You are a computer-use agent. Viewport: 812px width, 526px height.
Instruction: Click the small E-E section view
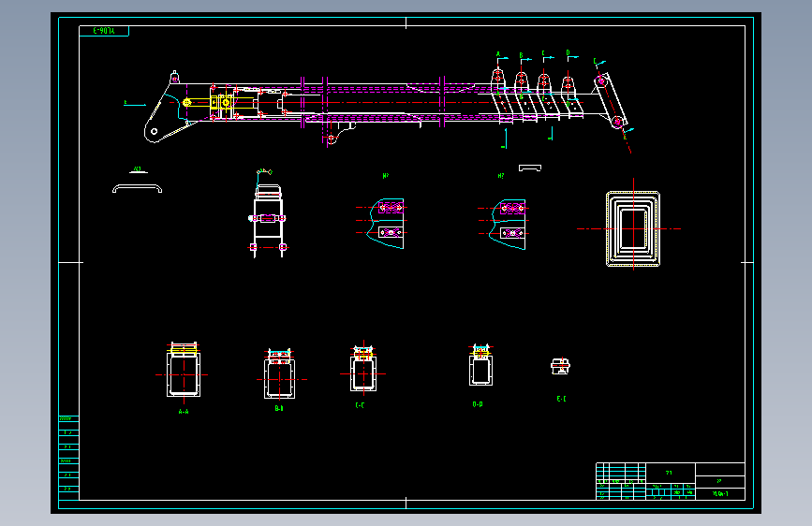[x=560, y=366]
